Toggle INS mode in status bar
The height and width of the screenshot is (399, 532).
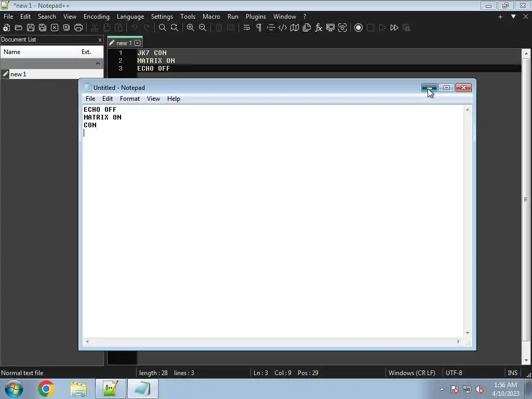(512, 373)
